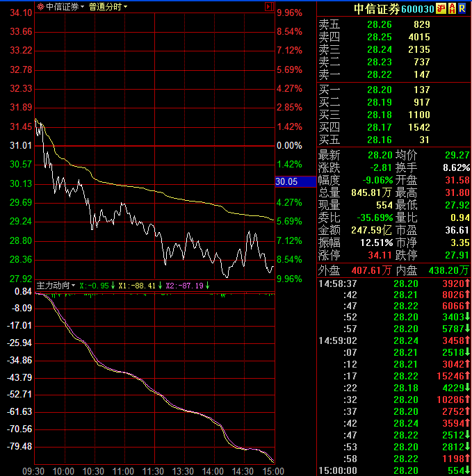
Task: Click the 中信证券 title in quote panel
Action: (x=377, y=9)
